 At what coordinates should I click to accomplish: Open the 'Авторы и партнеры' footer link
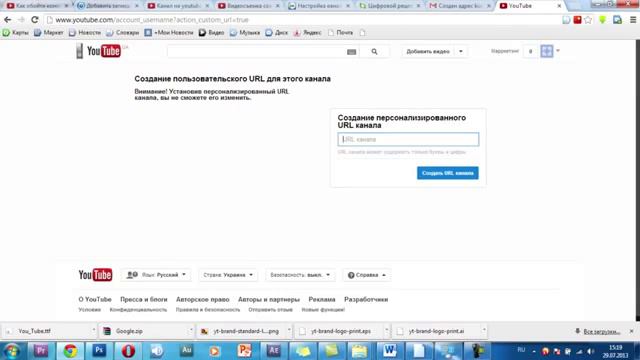pyautogui.click(x=269, y=300)
